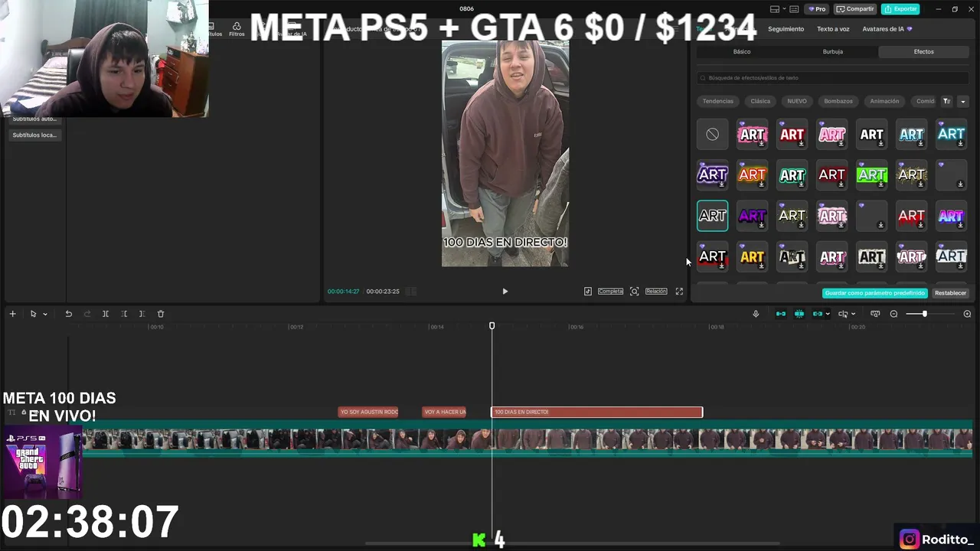Click the Restablecer button
Image resolution: width=980 pixels, height=551 pixels.
point(951,293)
